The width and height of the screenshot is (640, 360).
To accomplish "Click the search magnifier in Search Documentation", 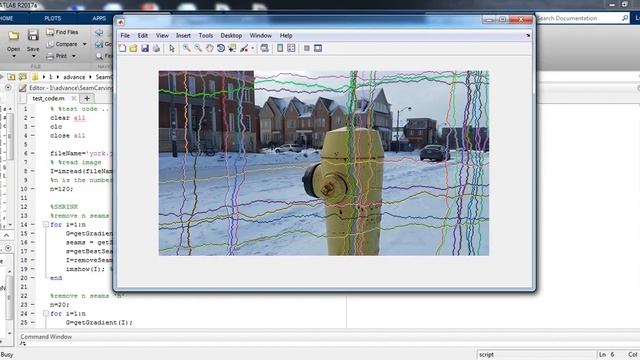I will pyautogui.click(x=625, y=18).
